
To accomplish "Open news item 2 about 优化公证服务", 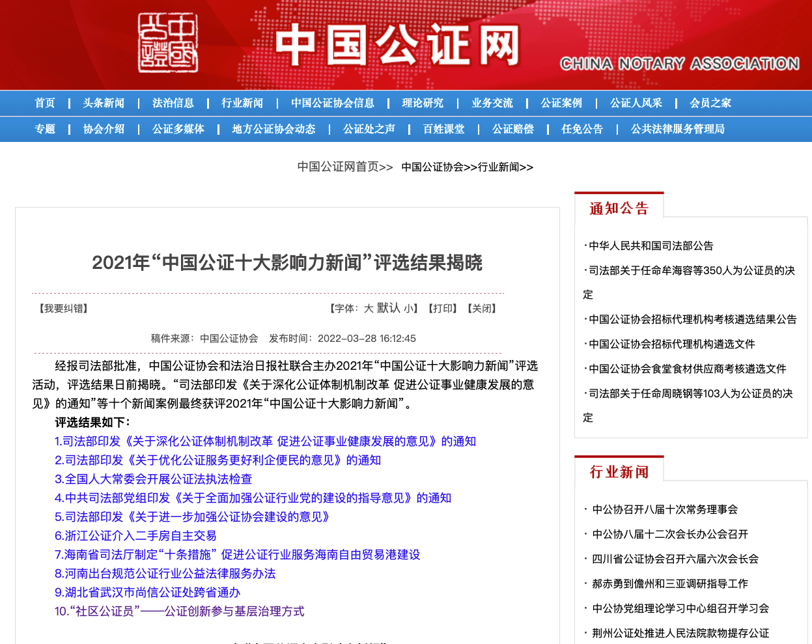I will pos(218,460).
